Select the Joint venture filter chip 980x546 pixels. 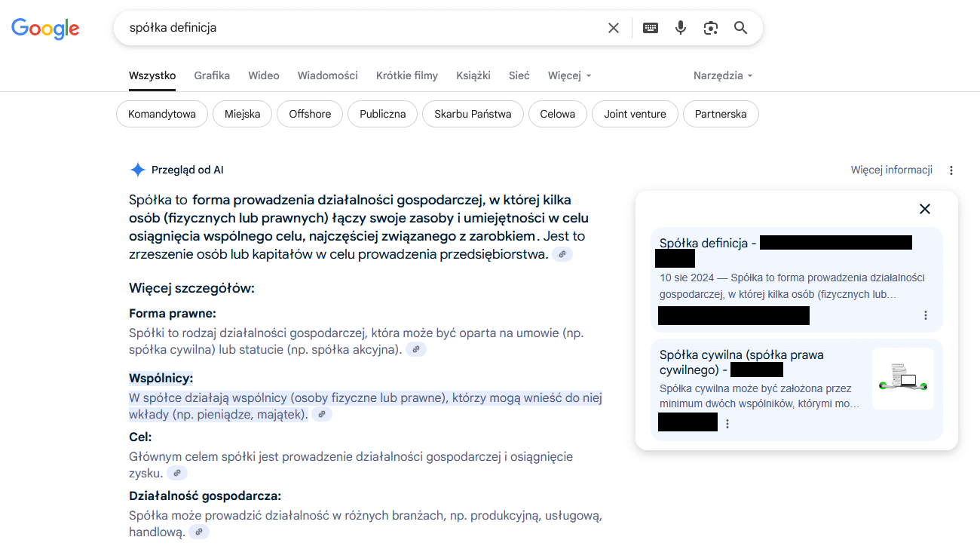(635, 114)
